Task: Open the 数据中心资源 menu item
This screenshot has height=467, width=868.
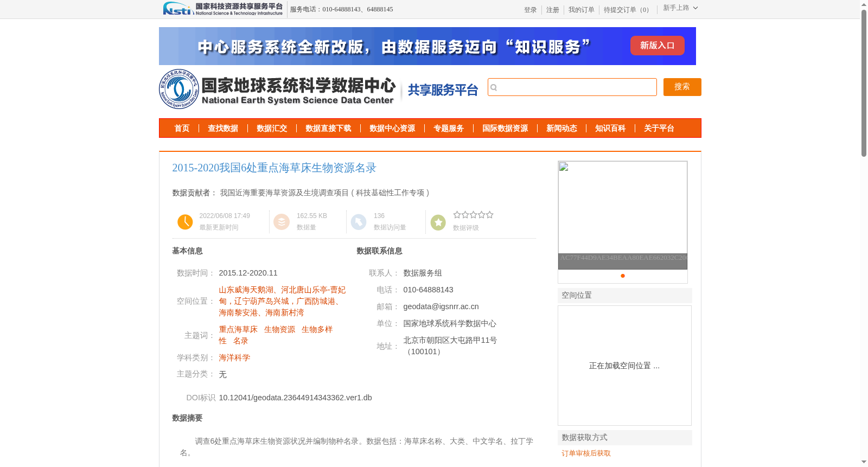Action: coord(392,129)
